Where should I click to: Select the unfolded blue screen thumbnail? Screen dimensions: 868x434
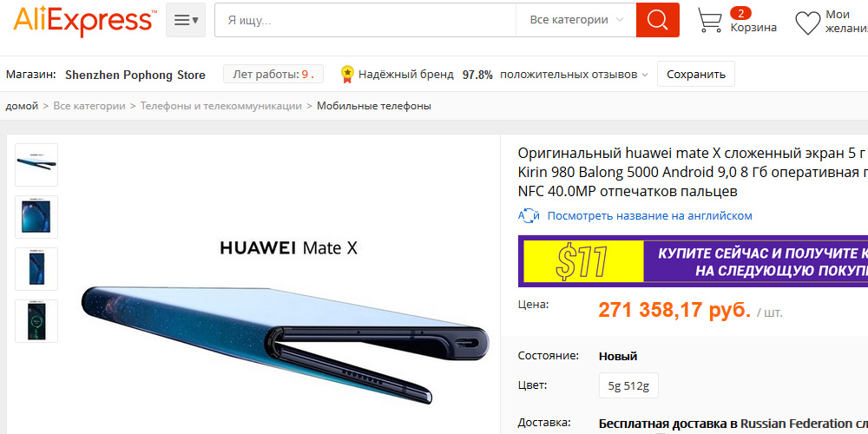tap(36, 217)
